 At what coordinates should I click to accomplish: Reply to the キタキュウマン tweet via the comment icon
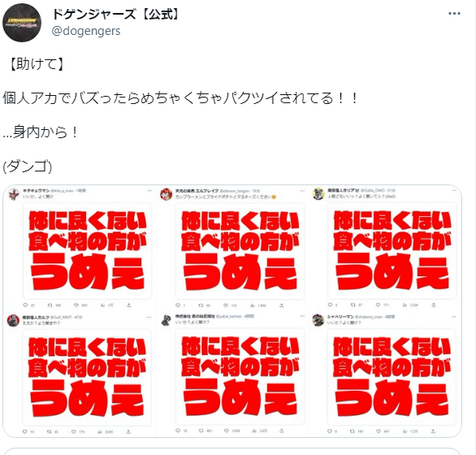(x=25, y=305)
